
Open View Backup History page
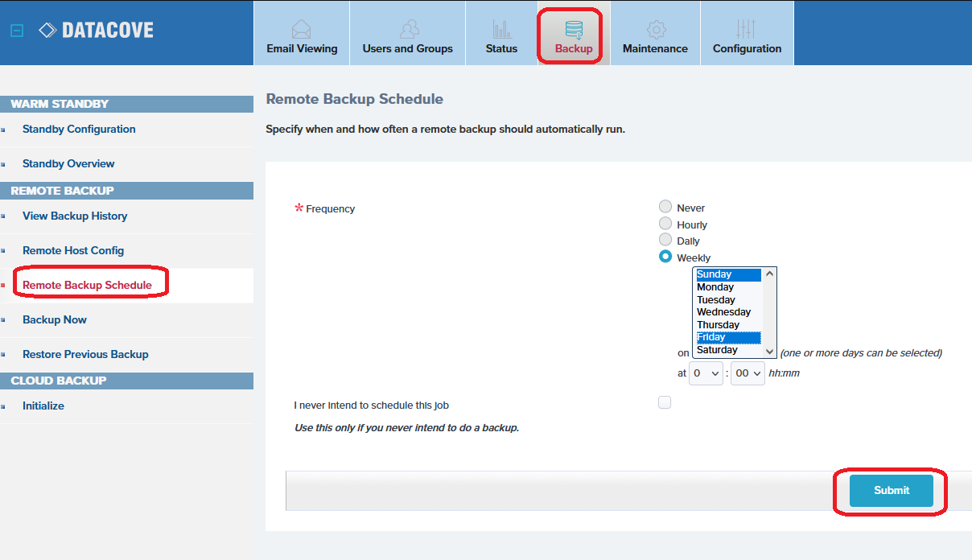(x=75, y=216)
